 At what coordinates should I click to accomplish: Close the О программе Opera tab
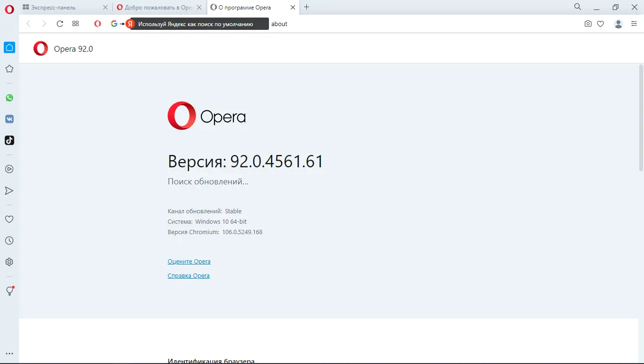pyautogui.click(x=293, y=7)
